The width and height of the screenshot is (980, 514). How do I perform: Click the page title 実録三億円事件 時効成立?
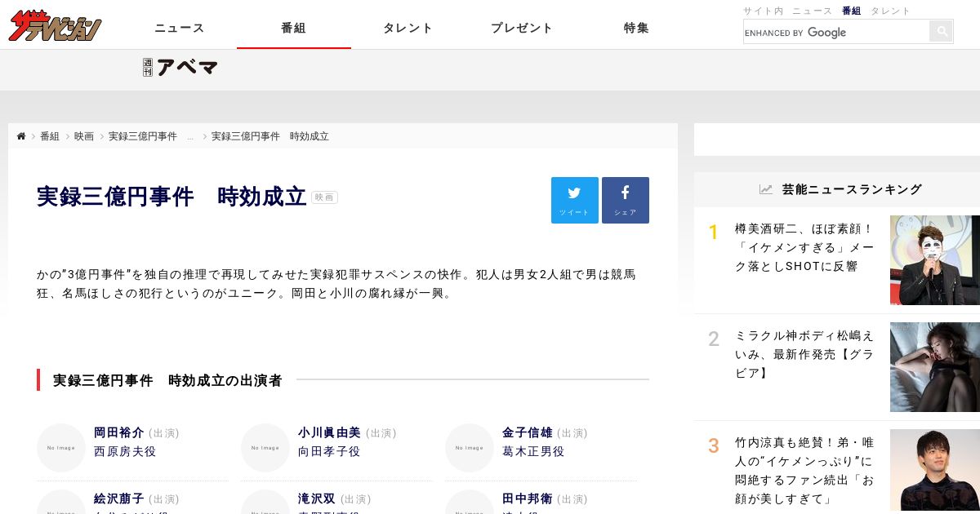pyautogui.click(x=171, y=197)
